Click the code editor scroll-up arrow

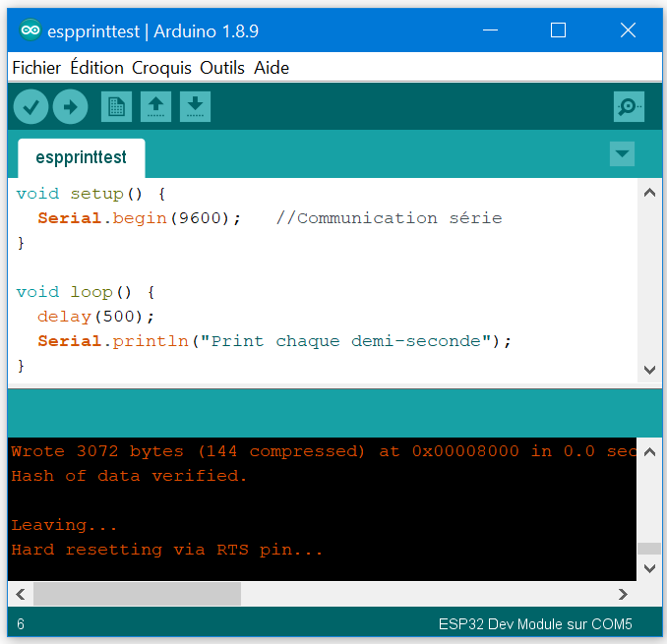pos(649,193)
